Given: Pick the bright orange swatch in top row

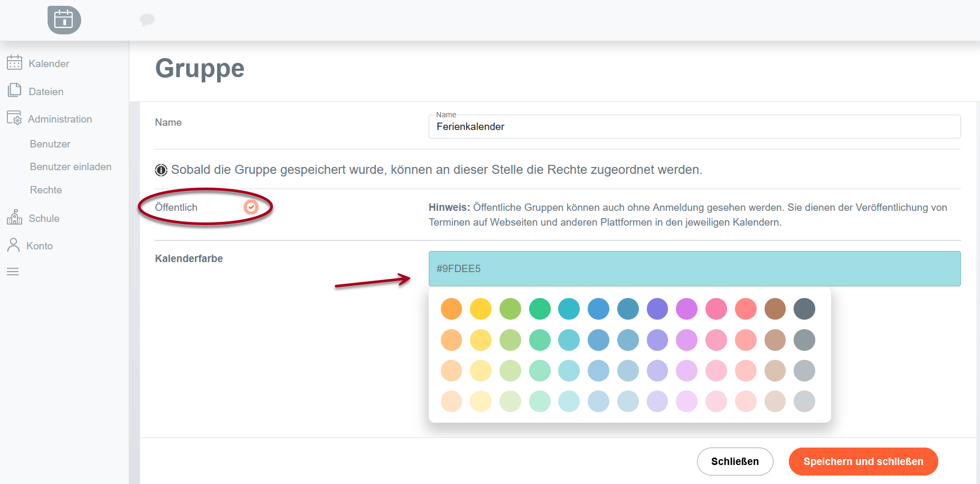Looking at the screenshot, I should click(x=451, y=309).
